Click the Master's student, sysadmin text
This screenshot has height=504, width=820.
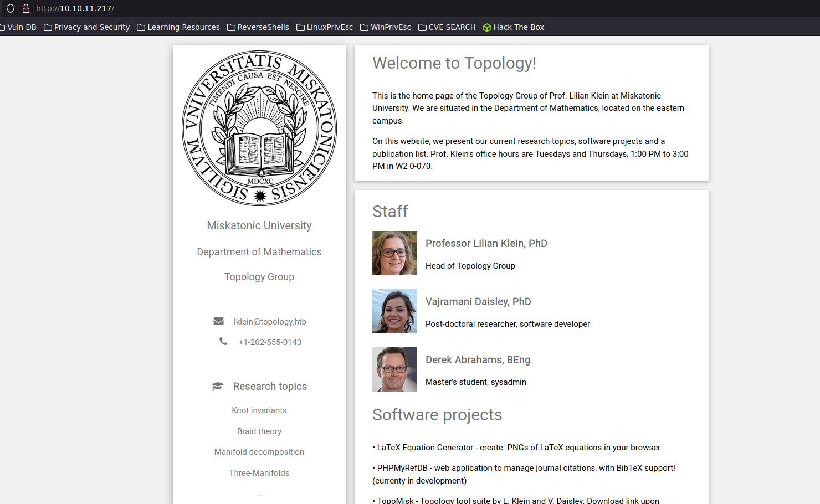point(476,382)
